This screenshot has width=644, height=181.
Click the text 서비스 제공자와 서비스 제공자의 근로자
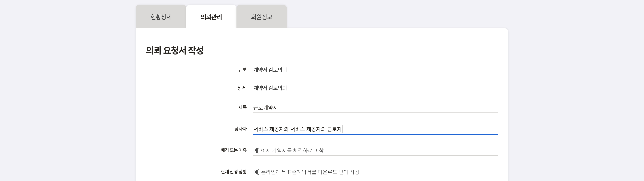tap(297, 129)
